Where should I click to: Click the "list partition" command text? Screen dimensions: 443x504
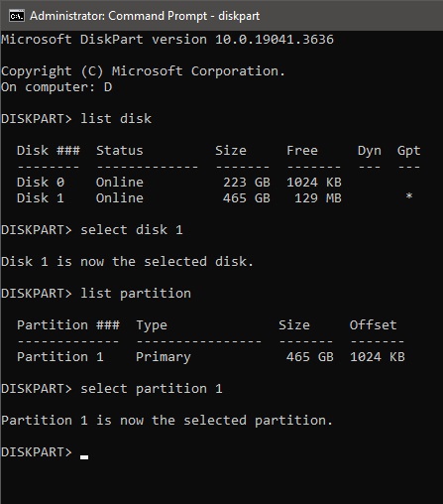click(x=136, y=294)
